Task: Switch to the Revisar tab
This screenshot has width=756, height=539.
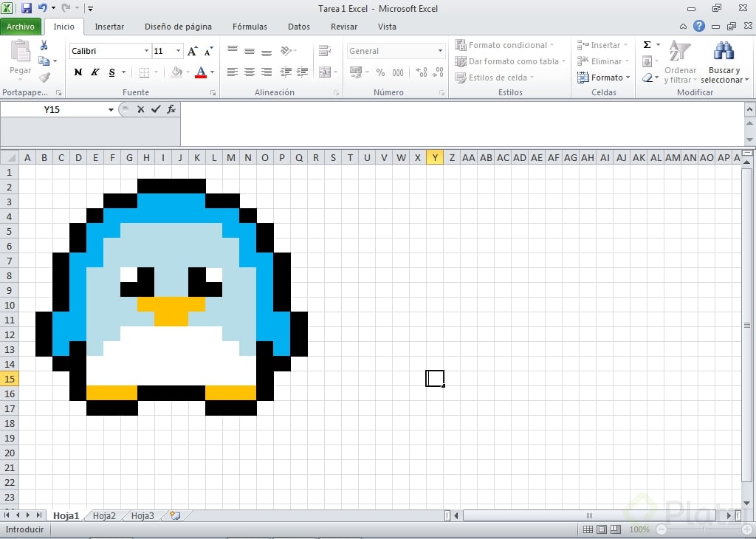Action: 344,27
